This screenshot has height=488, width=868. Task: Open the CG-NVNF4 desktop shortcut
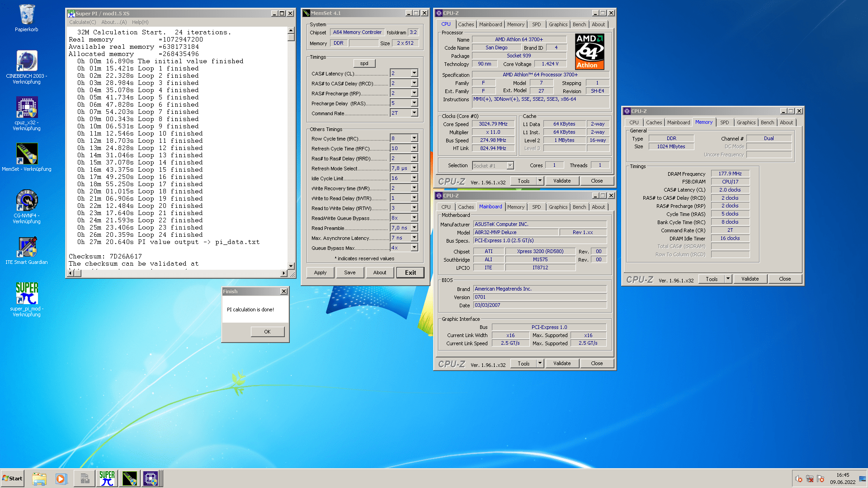27,206
